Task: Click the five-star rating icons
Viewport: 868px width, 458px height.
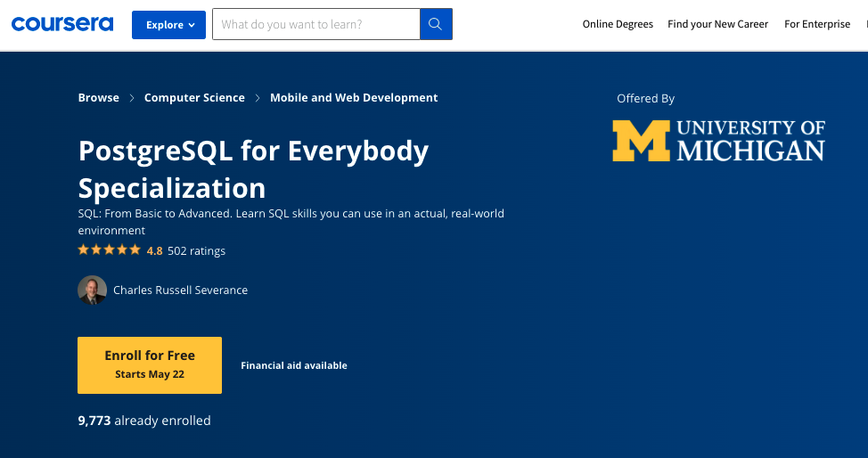Action: 109,250
